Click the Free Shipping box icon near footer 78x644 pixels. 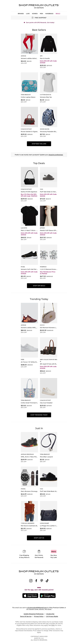coord(24,551)
